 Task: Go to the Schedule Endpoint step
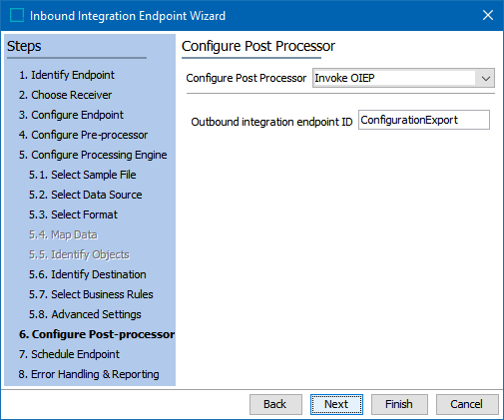pyautogui.click(x=69, y=354)
